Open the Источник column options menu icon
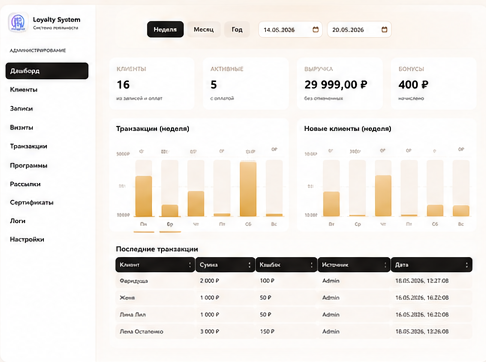Image resolution: width=486 pixels, height=362 pixels. tap(385, 265)
